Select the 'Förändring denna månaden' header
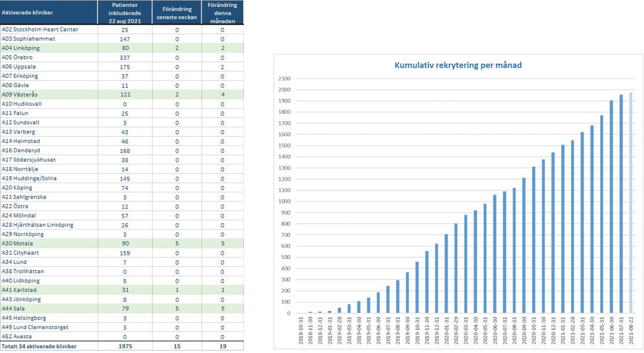The image size is (644, 353). tap(222, 12)
